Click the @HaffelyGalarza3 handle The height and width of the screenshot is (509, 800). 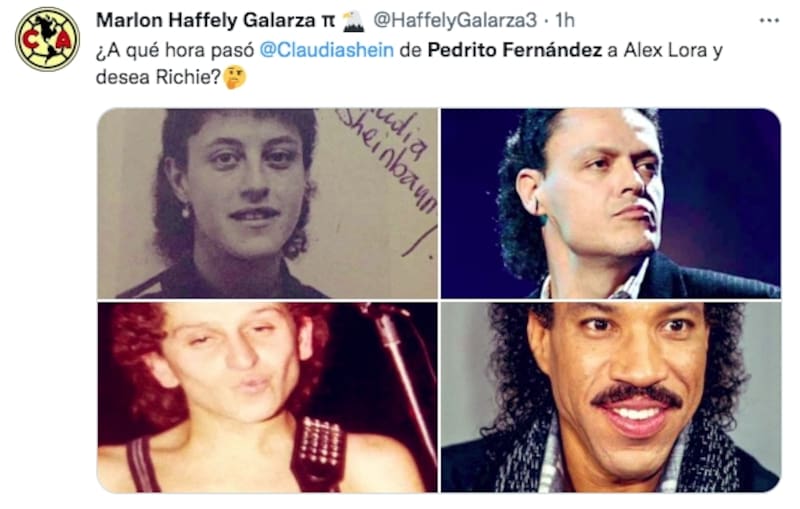click(455, 20)
